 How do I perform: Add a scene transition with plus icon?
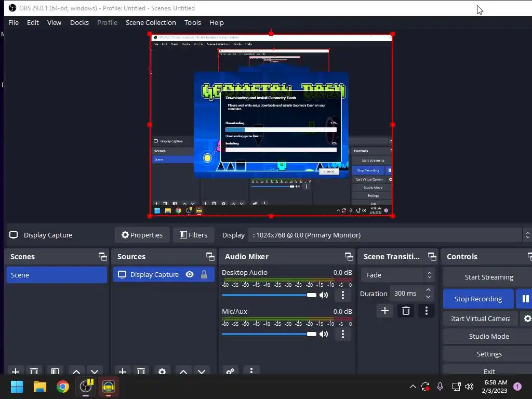[385, 311]
